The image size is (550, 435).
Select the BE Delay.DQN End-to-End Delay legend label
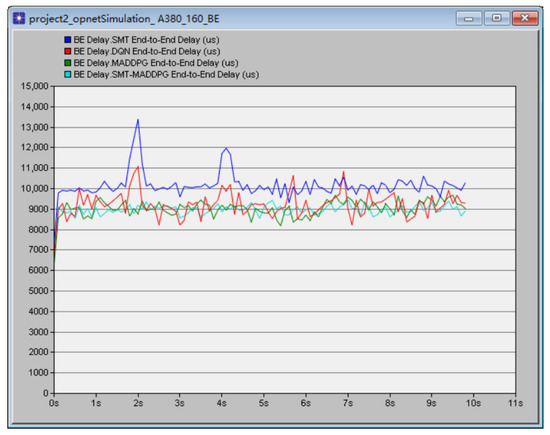(x=147, y=51)
